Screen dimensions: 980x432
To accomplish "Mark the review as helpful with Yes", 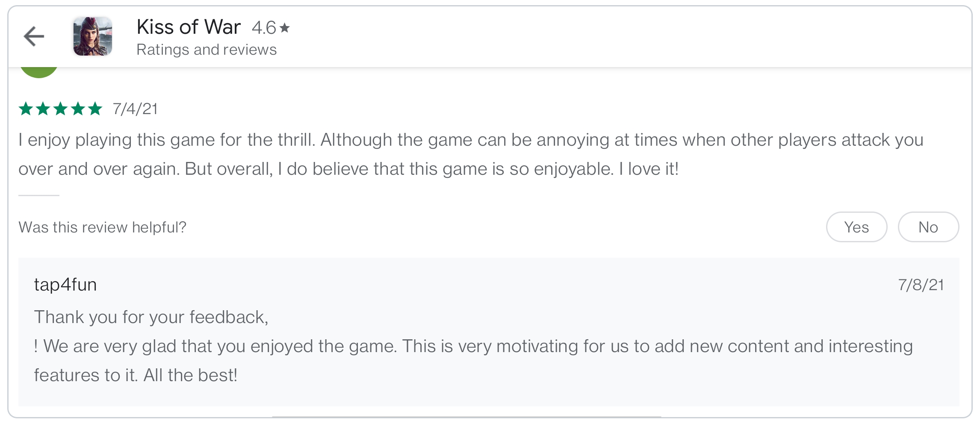I will 856,227.
